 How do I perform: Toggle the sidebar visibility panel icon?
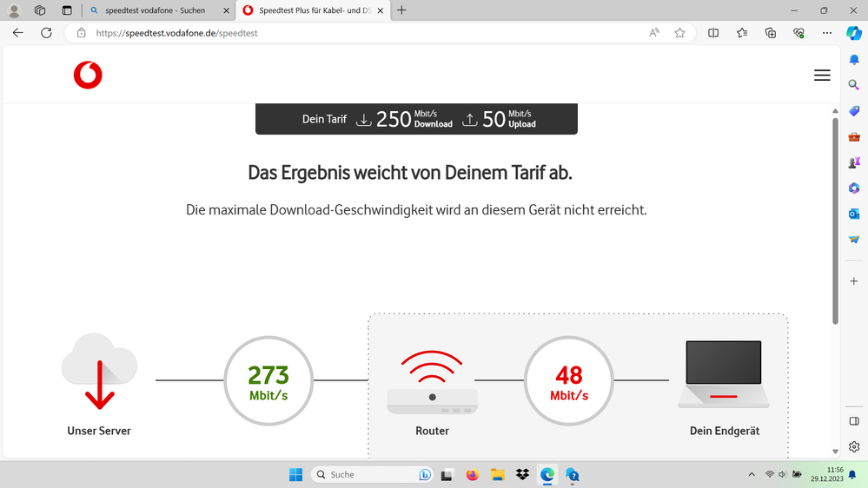pyautogui.click(x=854, y=422)
